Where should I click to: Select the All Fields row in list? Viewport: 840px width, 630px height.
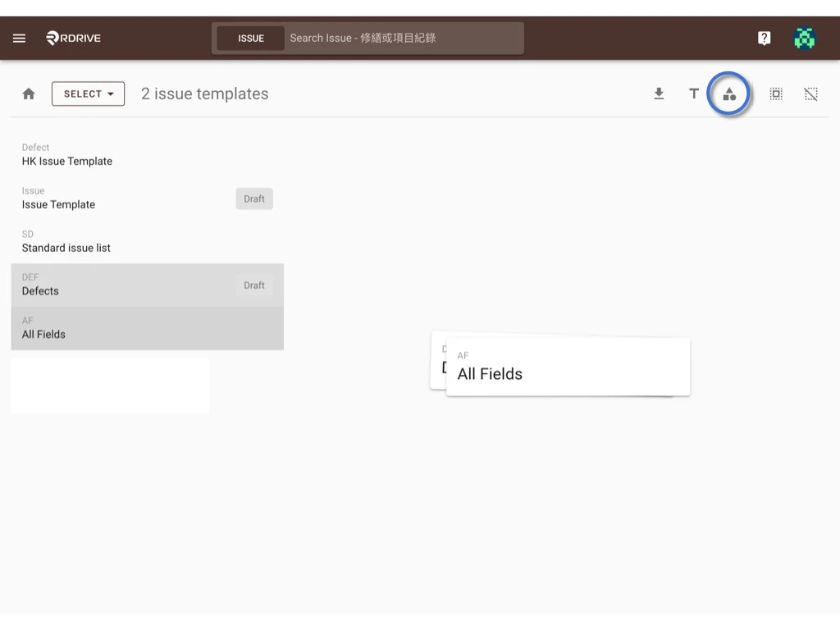[x=148, y=328]
